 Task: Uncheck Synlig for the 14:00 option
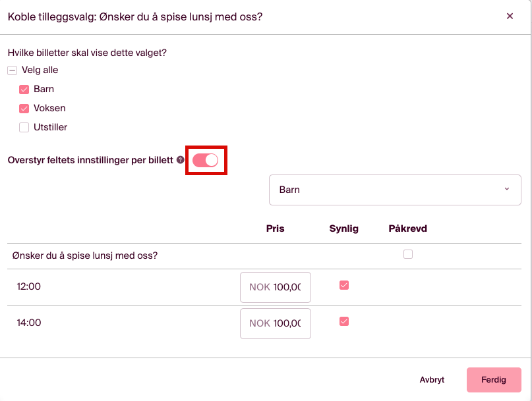tap(343, 321)
